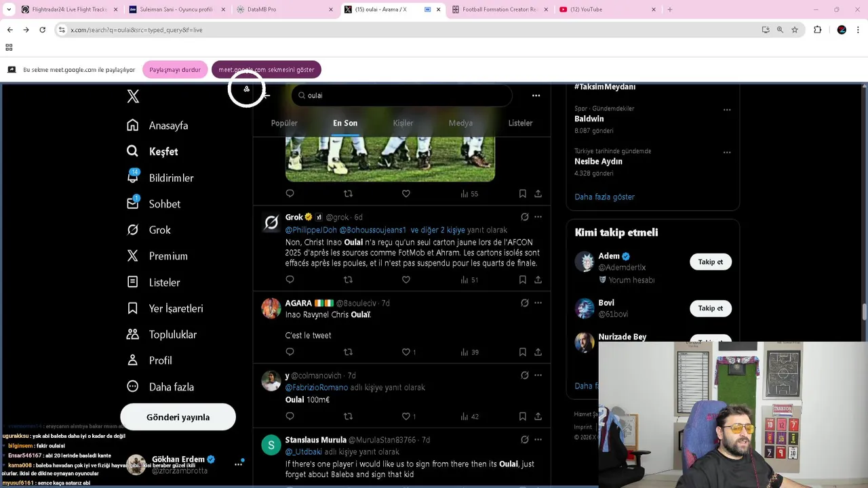
Task: Click meet.google.com sekmesini göster
Action: tap(267, 70)
